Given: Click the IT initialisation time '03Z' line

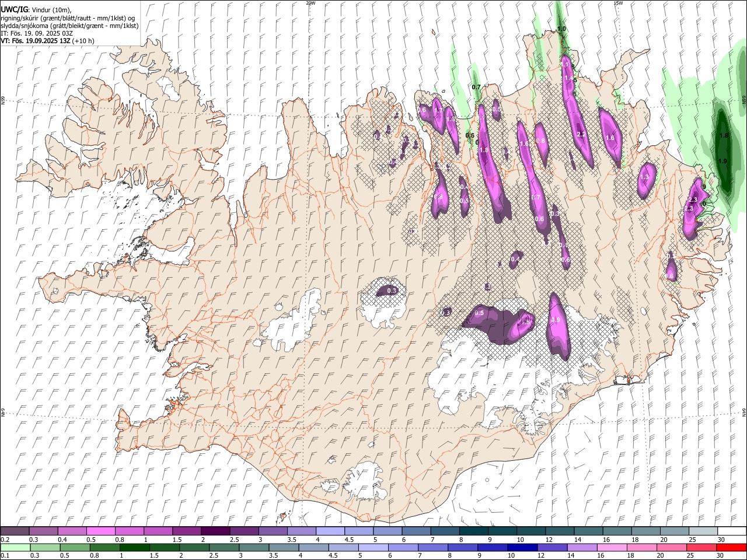Looking at the screenshot, I should [37, 33].
